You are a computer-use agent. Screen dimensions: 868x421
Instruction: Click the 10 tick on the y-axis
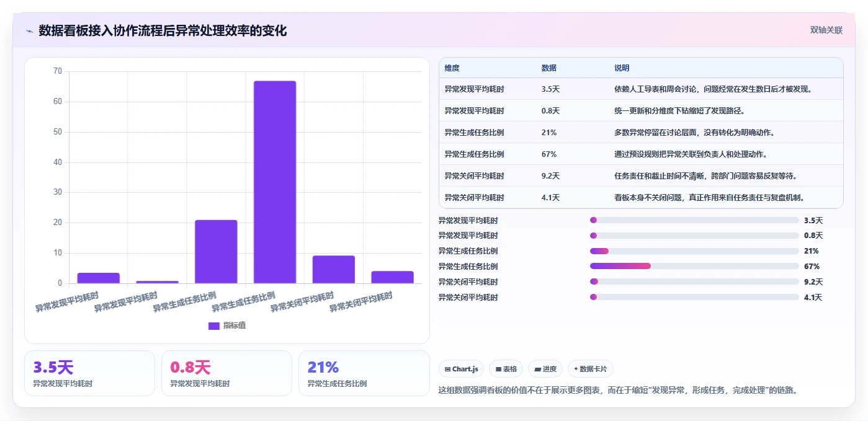coord(58,253)
